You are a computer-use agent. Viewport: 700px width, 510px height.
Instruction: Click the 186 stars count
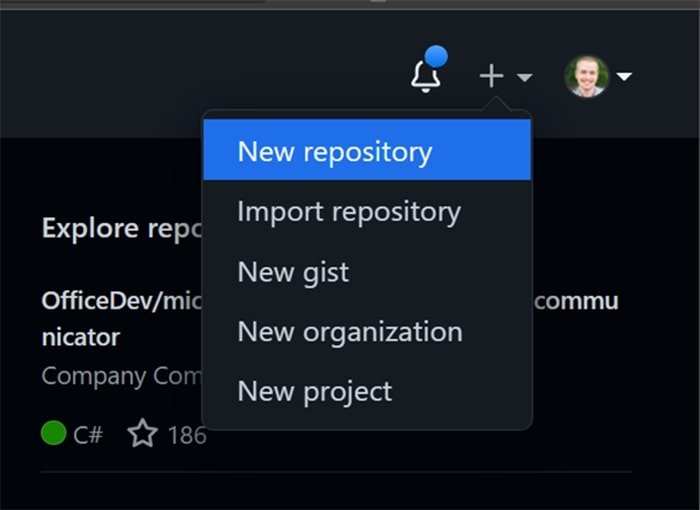point(187,435)
